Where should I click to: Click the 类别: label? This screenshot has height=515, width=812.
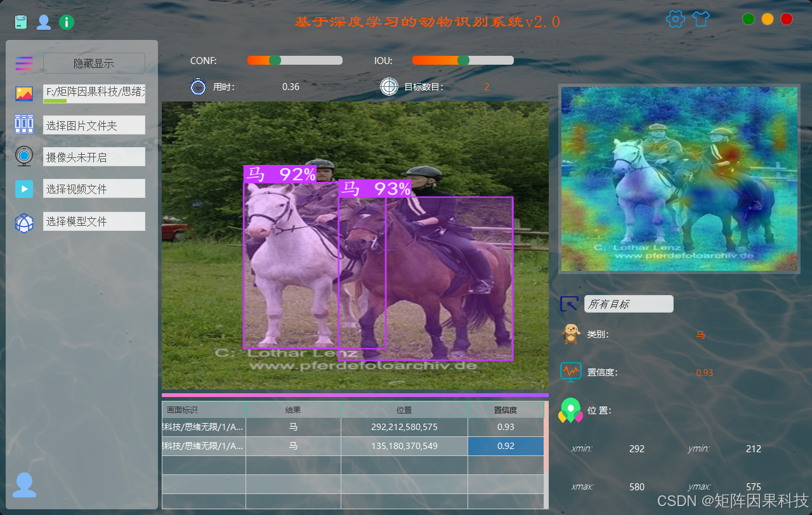[598, 334]
